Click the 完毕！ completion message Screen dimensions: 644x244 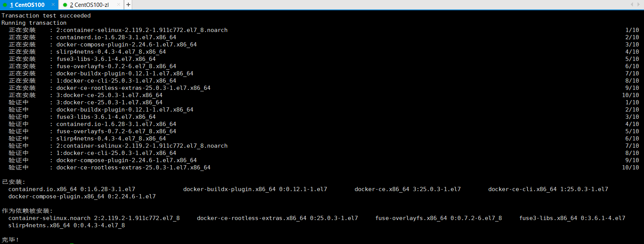[x=10, y=240]
